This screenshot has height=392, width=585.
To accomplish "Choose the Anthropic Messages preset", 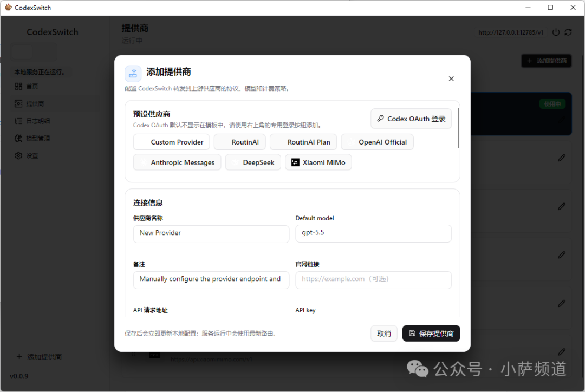I will coord(177,162).
